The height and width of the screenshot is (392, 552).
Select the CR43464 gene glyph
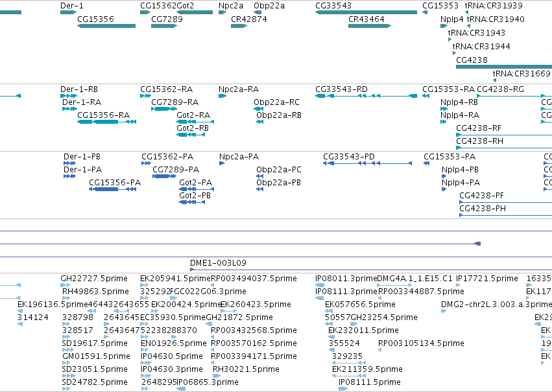pyautogui.click(x=370, y=26)
